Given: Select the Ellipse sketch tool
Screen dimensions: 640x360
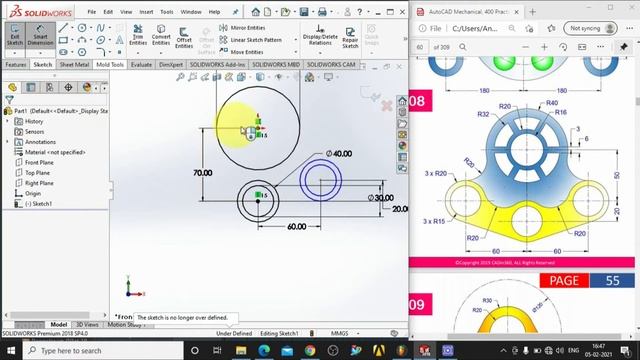Looking at the screenshot, I should coord(100,40).
